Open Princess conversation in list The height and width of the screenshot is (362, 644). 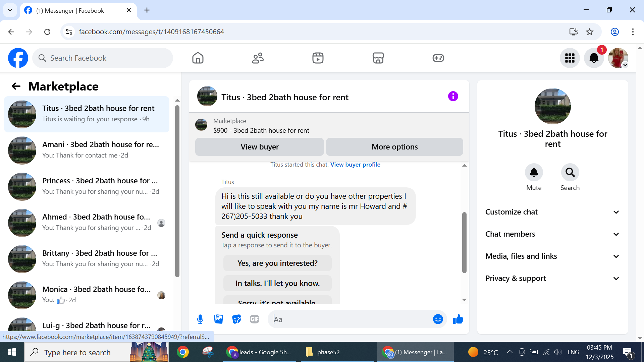87,187
